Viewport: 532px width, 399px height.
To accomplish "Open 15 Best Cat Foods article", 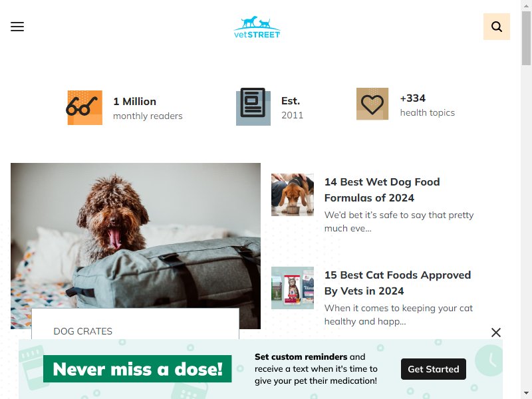I will tap(397, 283).
